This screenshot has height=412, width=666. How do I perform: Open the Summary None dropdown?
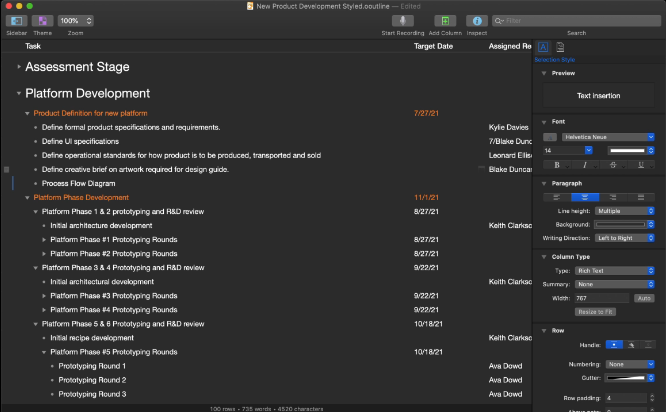615,284
